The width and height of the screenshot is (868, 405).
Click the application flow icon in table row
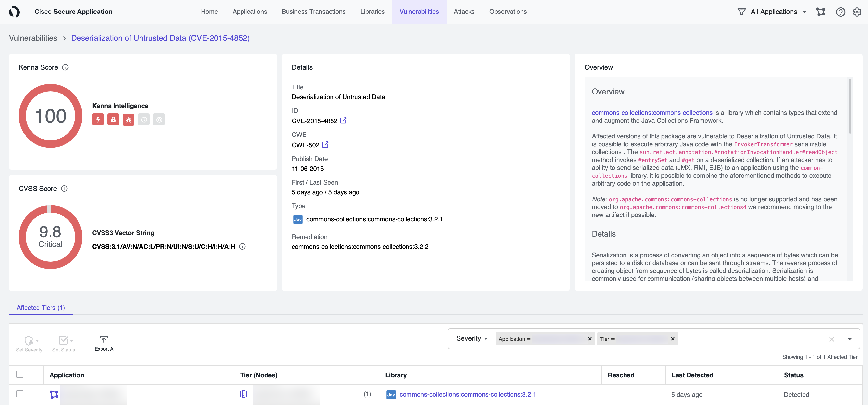tap(54, 394)
